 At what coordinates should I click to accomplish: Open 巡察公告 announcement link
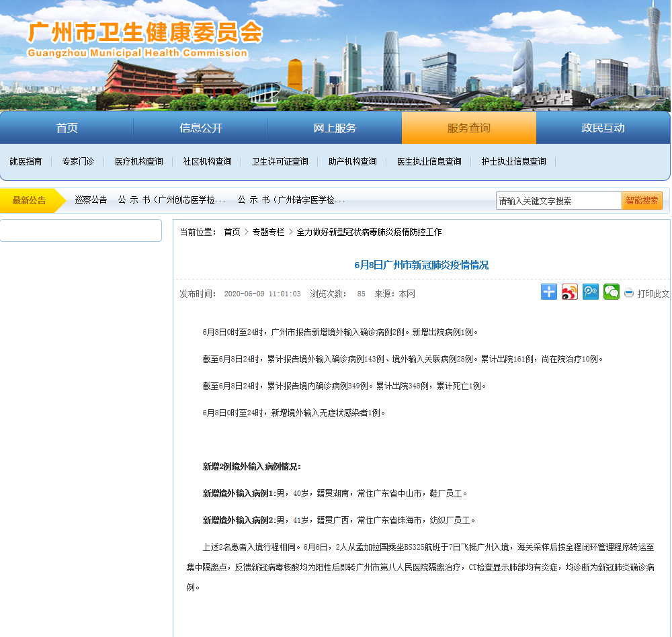(91, 200)
